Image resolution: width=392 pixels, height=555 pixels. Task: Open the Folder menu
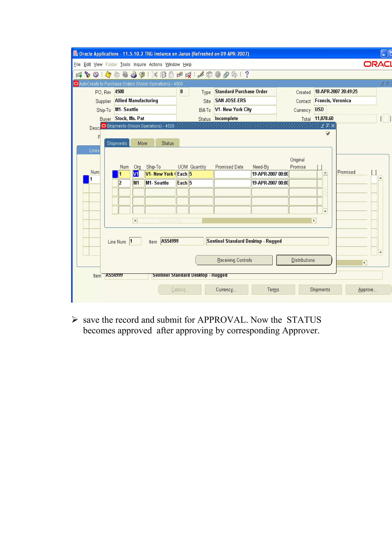pyautogui.click(x=111, y=65)
